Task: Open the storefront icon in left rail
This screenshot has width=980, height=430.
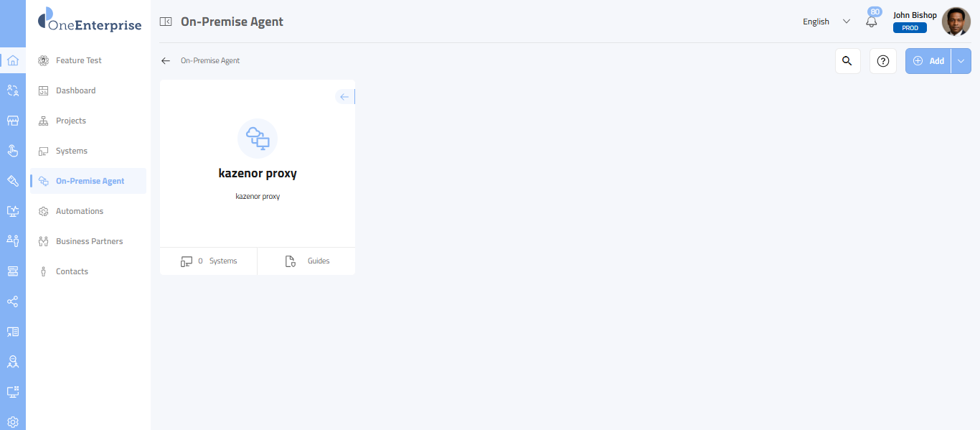Action: 12,121
